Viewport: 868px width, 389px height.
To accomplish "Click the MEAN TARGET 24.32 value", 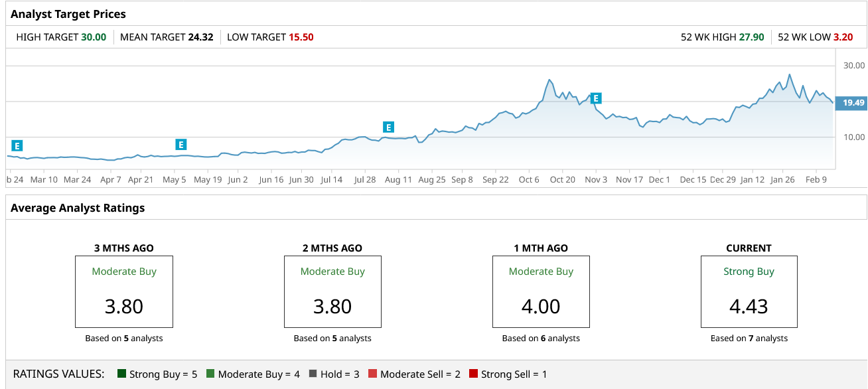I will click(200, 37).
